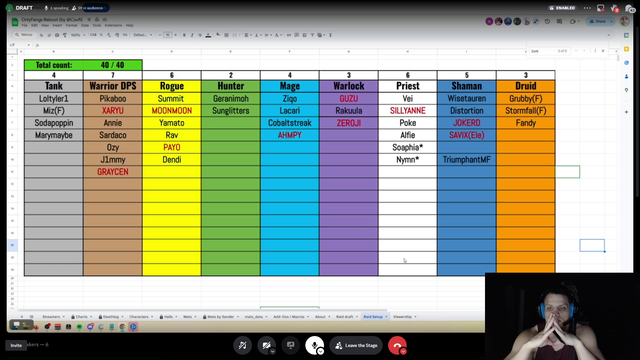Open the text rotation dropdown
The width and height of the screenshot is (640, 360).
tap(278, 35)
